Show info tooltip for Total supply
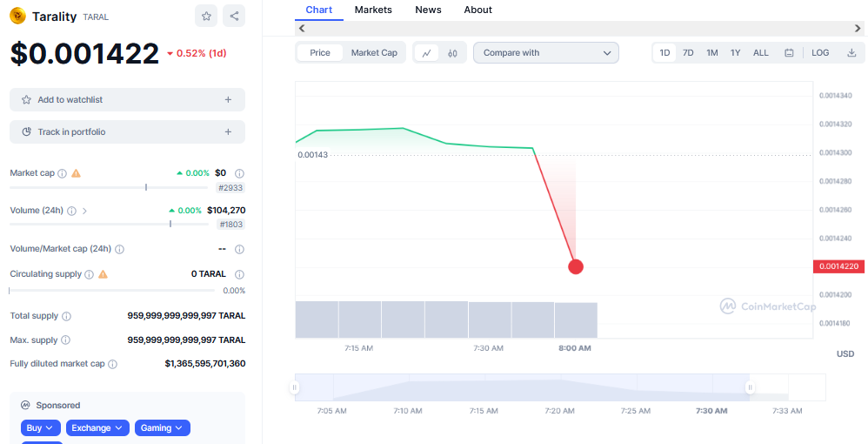868x444 pixels. click(66, 317)
